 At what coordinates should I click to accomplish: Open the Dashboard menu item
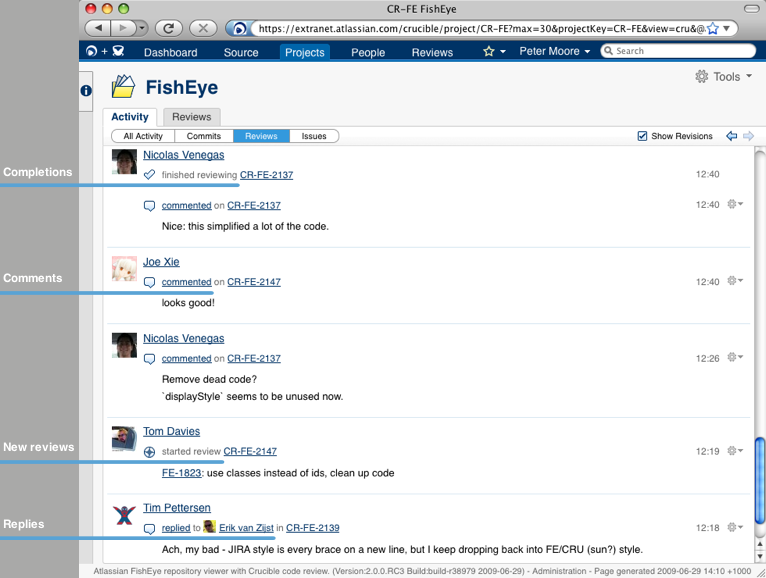coord(170,52)
